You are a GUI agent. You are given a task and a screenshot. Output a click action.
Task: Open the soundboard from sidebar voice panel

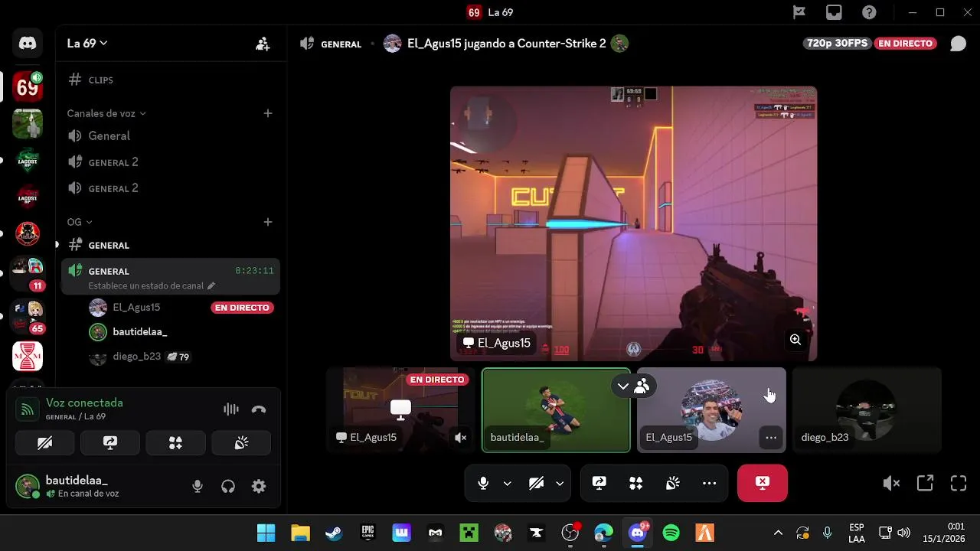tap(241, 442)
